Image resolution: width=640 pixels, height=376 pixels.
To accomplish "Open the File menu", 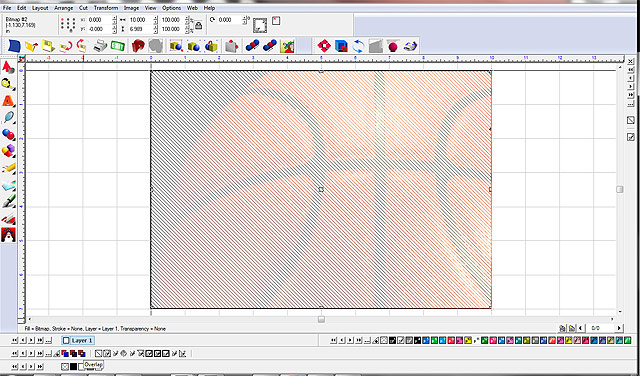I will 7,8.
